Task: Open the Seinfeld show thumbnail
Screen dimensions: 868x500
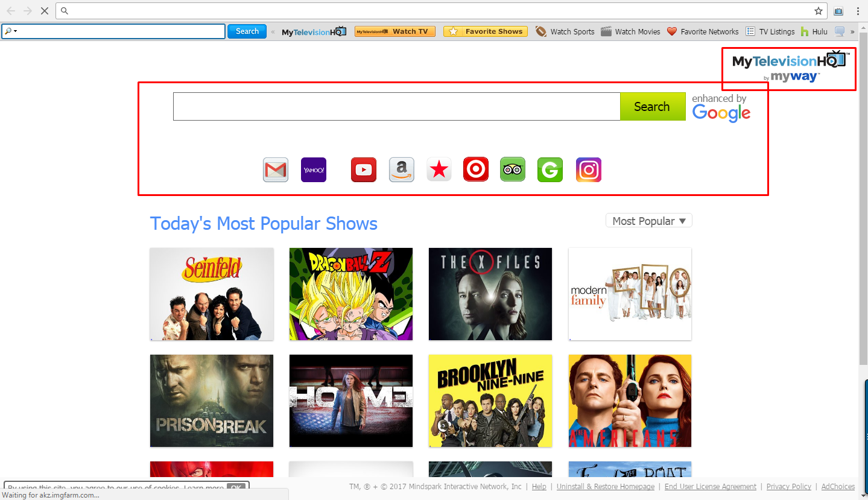Action: coord(212,294)
